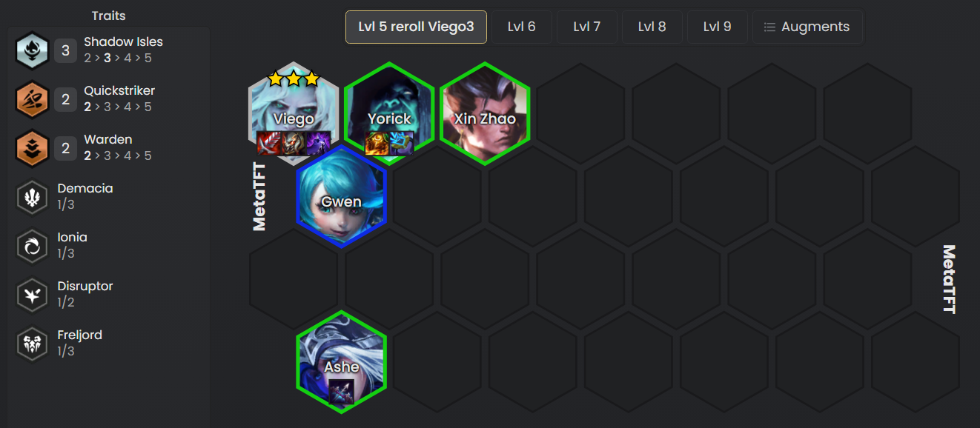
Task: Click the Gwen champion hexagon
Action: point(342,196)
